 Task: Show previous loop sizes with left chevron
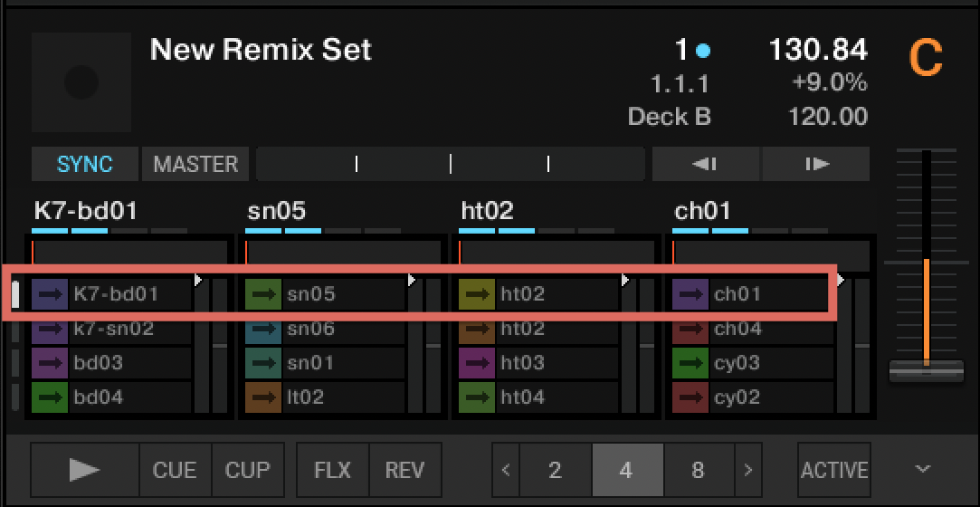(x=506, y=470)
